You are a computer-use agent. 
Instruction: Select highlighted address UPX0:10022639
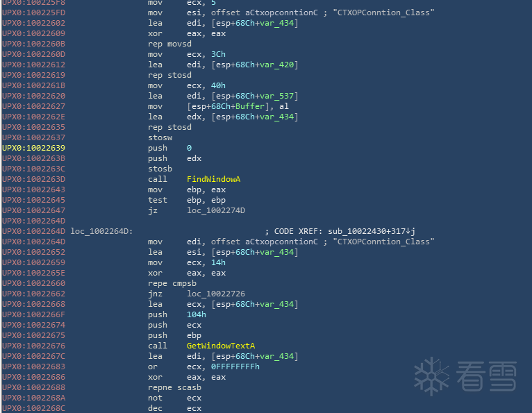[x=33, y=148]
